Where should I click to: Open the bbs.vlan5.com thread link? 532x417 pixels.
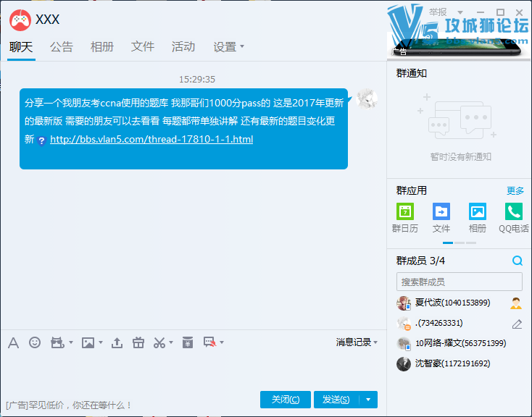point(151,139)
